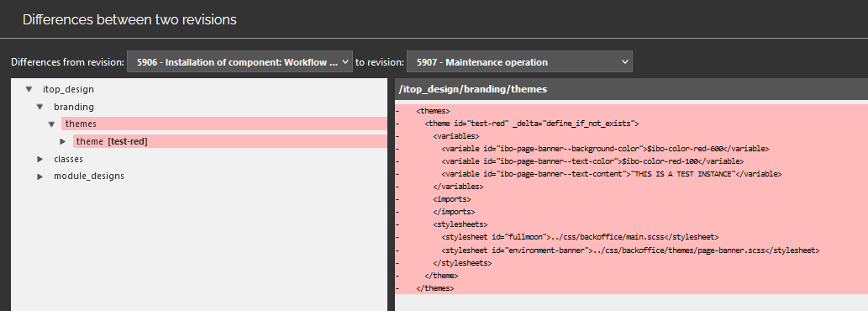Expand the module_designs node arrow

(39, 177)
